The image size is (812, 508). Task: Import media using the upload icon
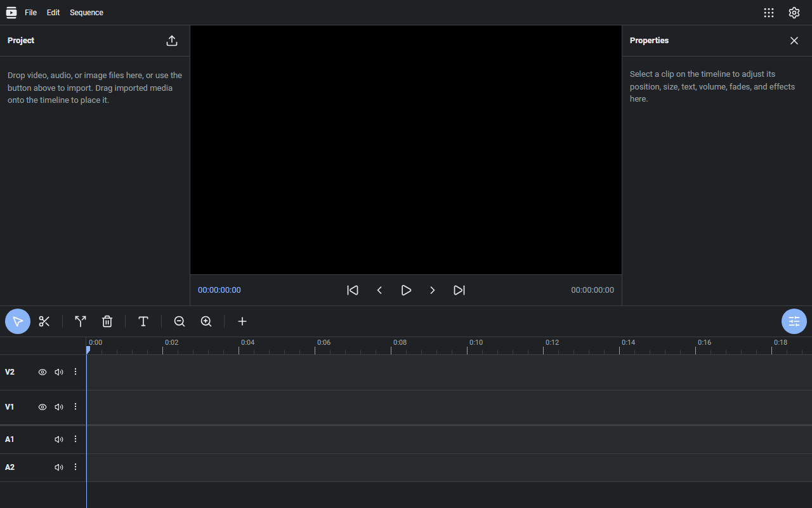tap(172, 41)
